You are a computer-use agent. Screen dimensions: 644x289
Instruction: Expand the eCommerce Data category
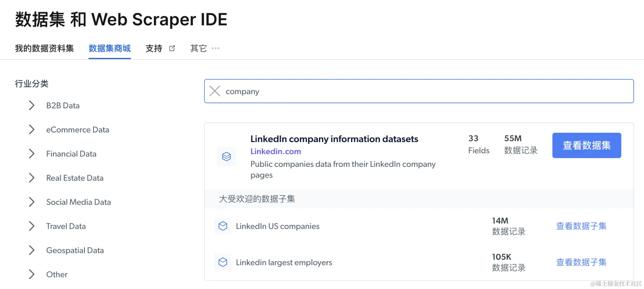[32, 130]
